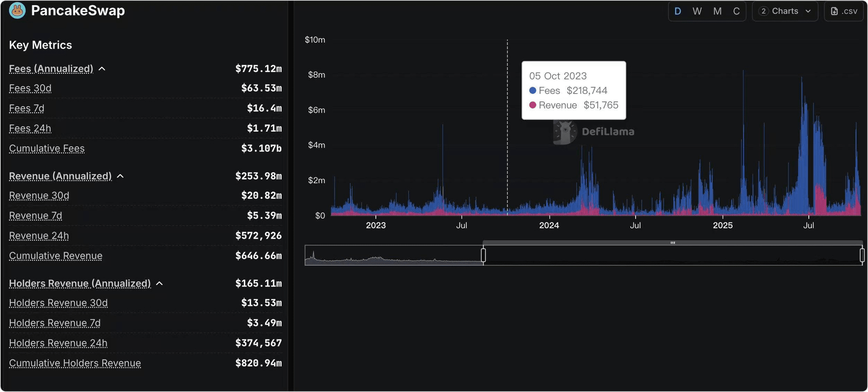
Task: Click the Cumulative Fees metric label
Action: [x=47, y=148]
